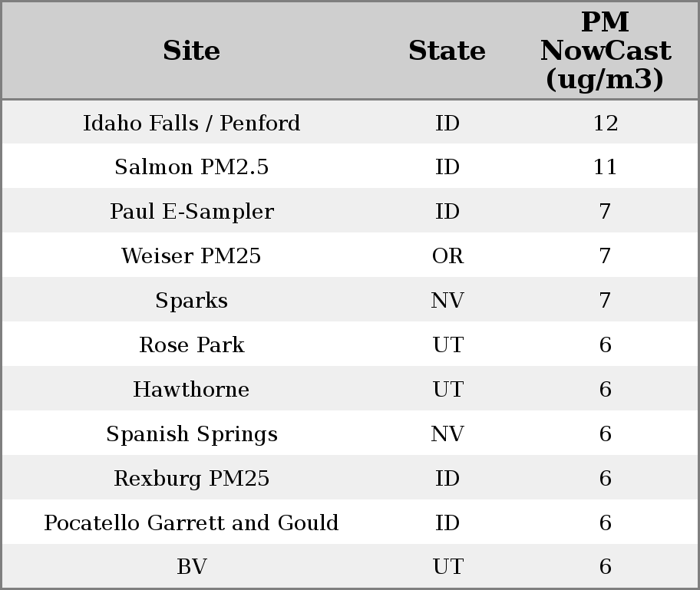Open the Rexburg PM25 site entry
This screenshot has width=700, height=590.
[191, 479]
